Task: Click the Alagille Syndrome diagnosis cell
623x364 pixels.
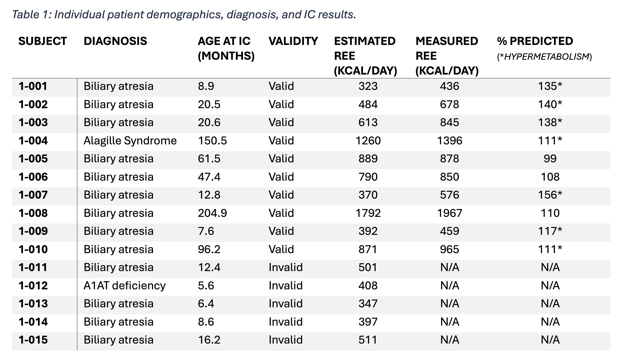Action: (130, 141)
